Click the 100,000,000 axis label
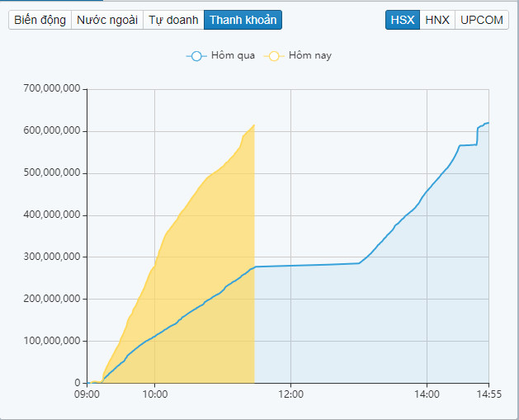The width and height of the screenshot is (519, 420). tap(52, 341)
